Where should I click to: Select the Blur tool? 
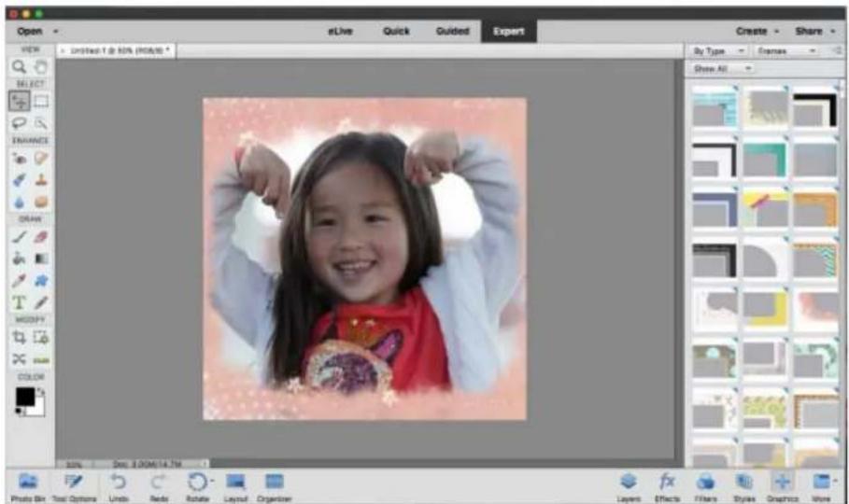(19, 203)
